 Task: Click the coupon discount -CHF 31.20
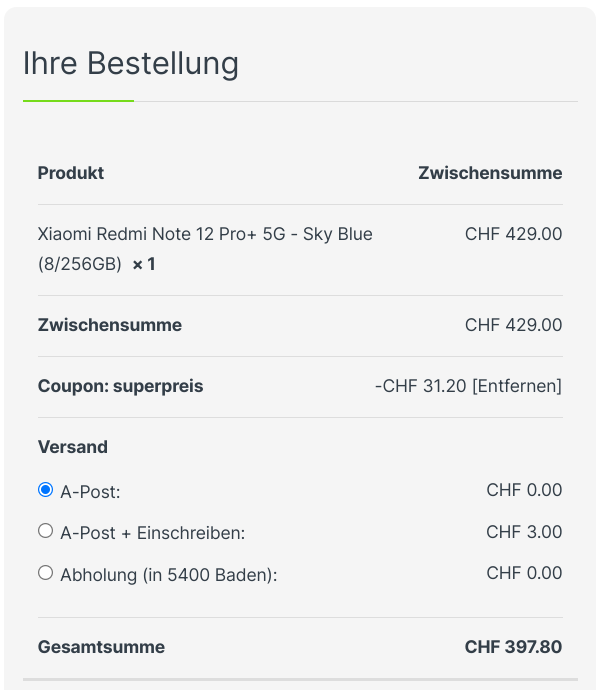[x=420, y=386]
